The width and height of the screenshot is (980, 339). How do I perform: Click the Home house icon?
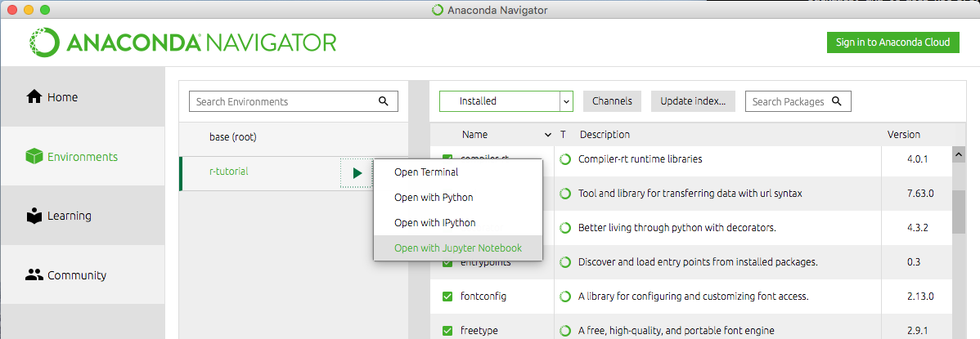pos(34,96)
